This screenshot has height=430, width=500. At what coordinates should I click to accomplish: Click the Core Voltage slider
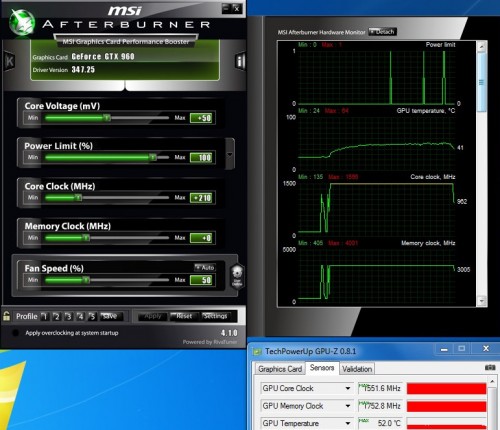tap(107, 118)
